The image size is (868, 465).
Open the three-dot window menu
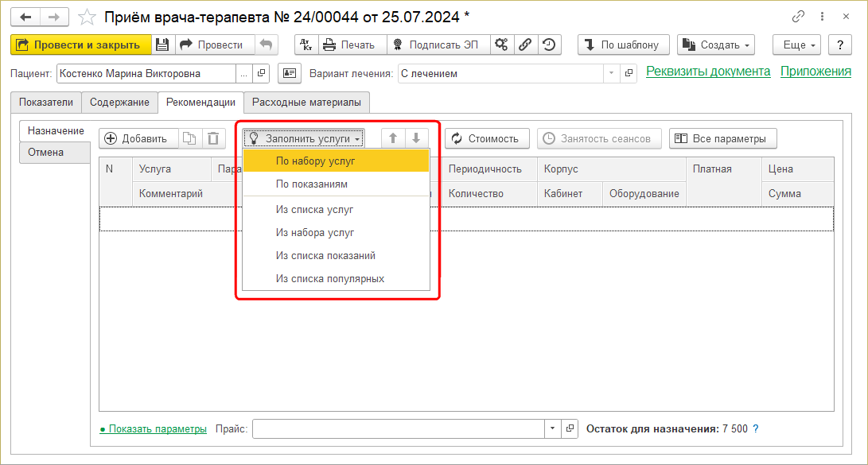[x=822, y=17]
